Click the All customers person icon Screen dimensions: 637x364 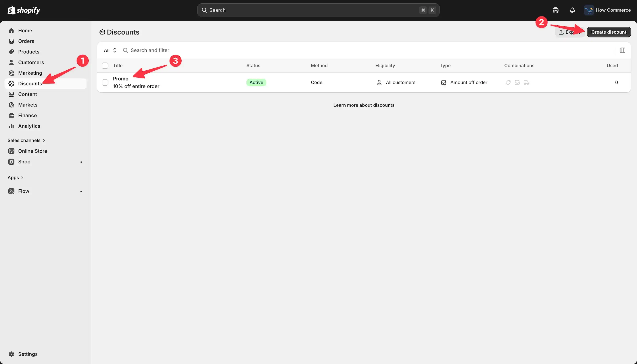379,82
